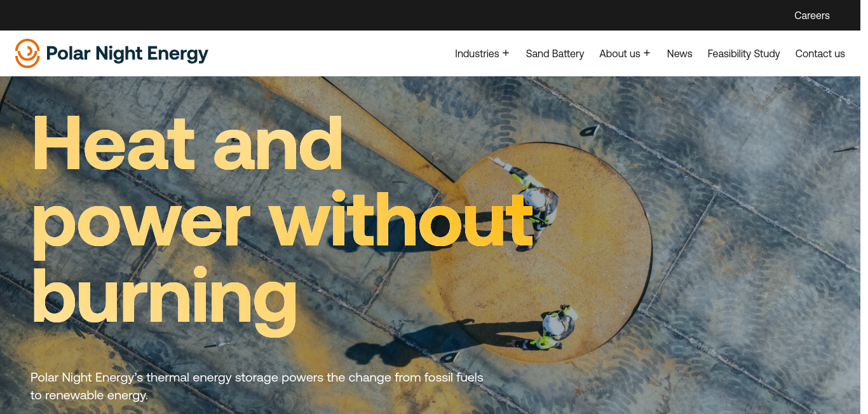The width and height of the screenshot is (868, 414).
Task: Click the word 'burning' in the headline
Action: click(x=164, y=300)
